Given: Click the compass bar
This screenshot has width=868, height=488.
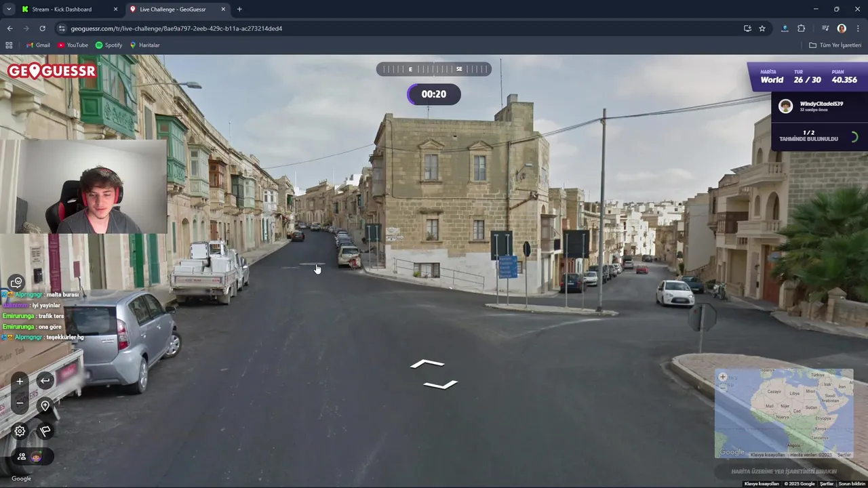Looking at the screenshot, I should point(434,69).
